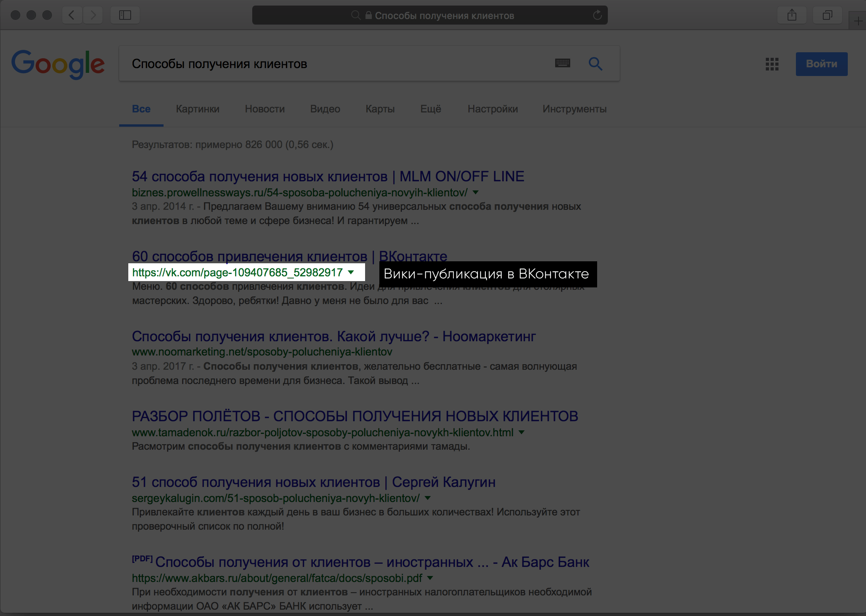Expand dropdown arrow next to vk.com URL
866x616 pixels.
[x=351, y=272]
